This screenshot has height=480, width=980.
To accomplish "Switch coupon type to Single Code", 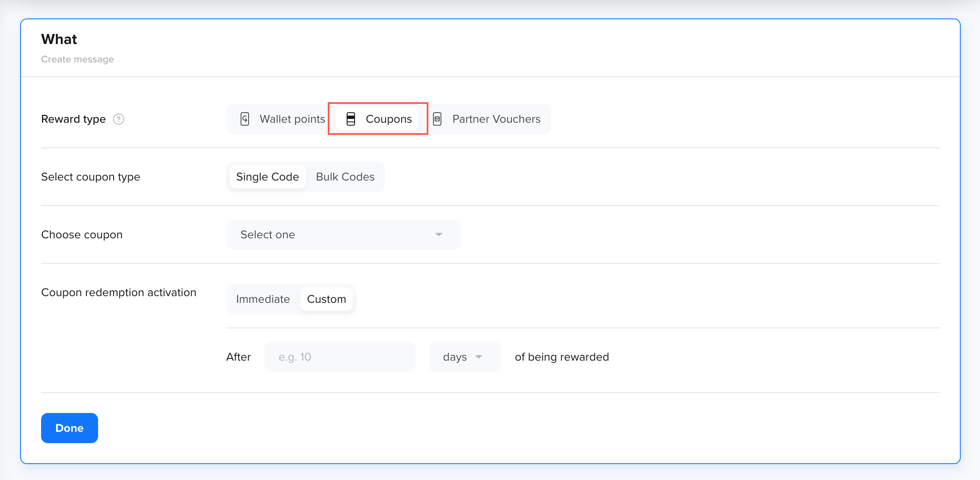I will point(267,177).
